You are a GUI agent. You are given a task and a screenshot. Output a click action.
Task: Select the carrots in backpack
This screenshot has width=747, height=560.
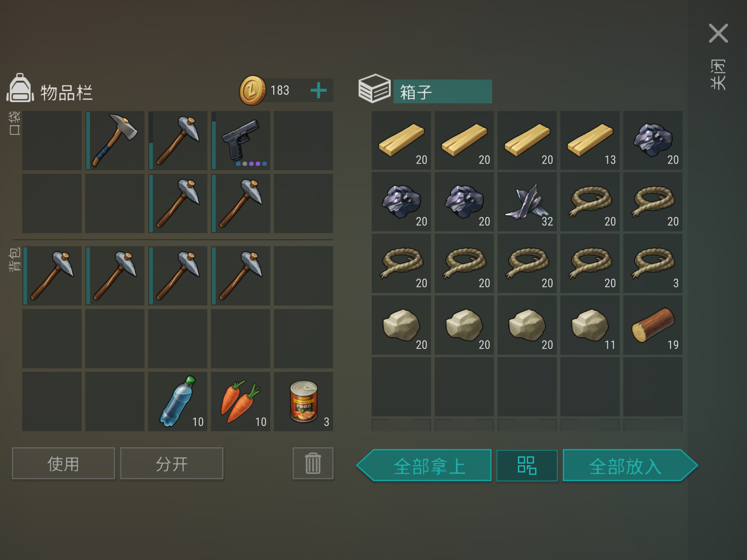click(x=241, y=401)
